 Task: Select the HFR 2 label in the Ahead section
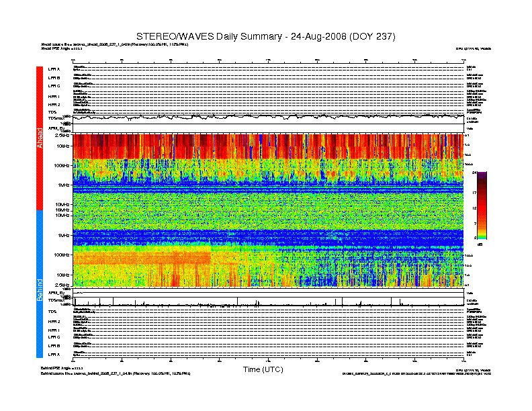[x=54, y=105]
